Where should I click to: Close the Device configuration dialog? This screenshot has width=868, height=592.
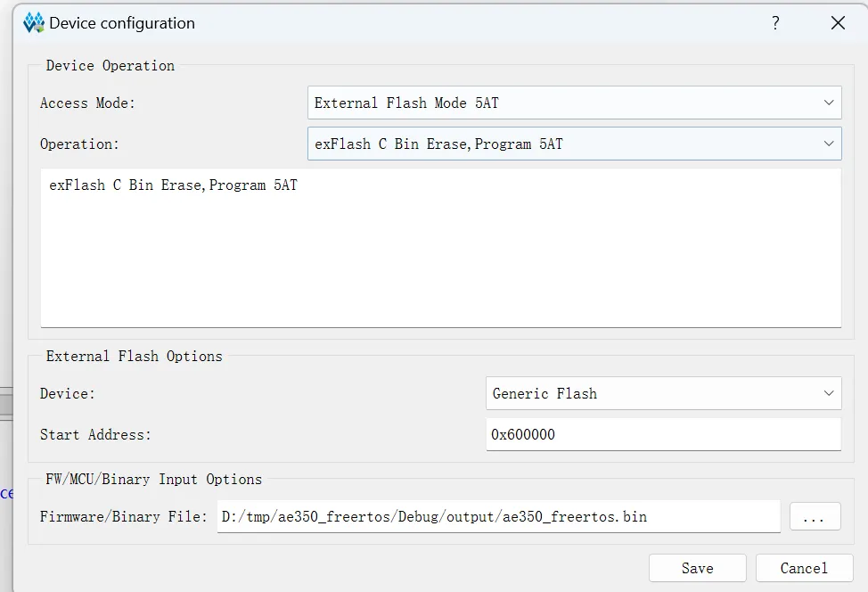(x=838, y=23)
